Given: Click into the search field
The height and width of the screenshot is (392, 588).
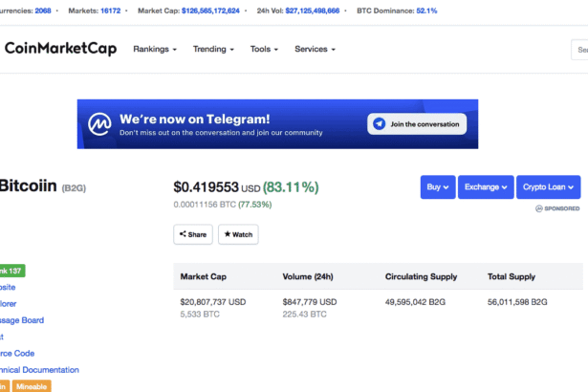Looking at the screenshot, I should point(579,50).
